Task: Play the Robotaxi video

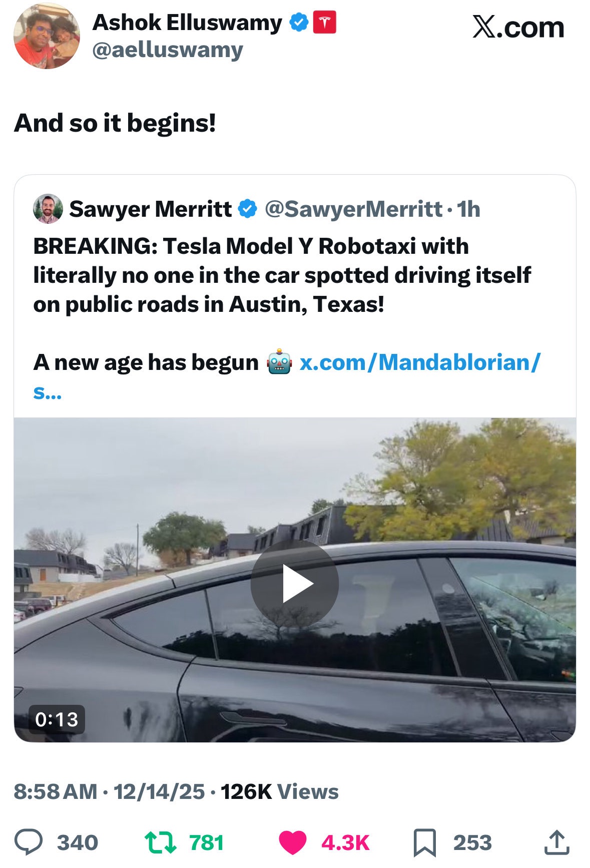Action: (295, 584)
